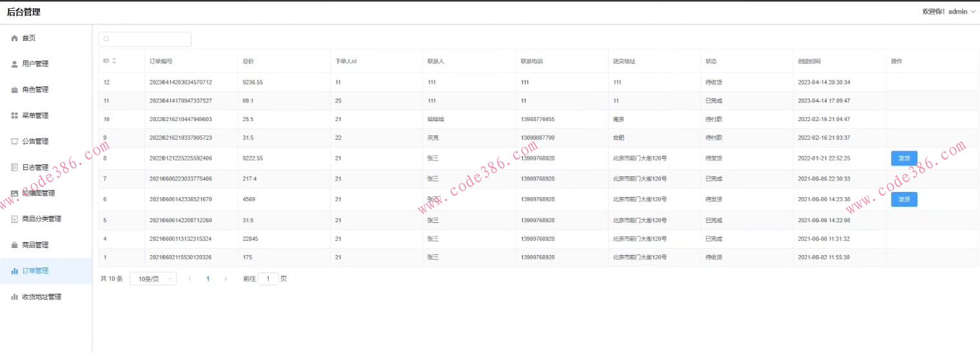Click the 前往 page number input
The width and height of the screenshot is (980, 353).
click(x=268, y=279)
